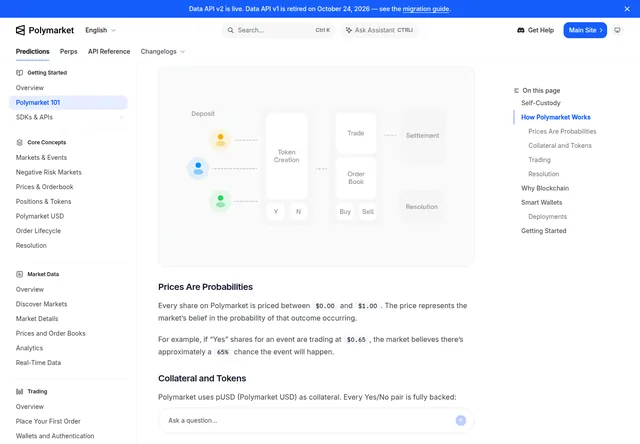The image size is (640, 444).
Task: Jump to Prices Are Probabilities anchor
Action: 562,131
